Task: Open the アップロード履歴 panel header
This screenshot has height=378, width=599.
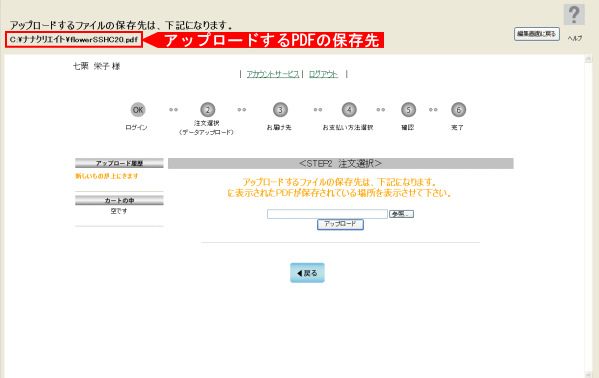Action: (119, 163)
